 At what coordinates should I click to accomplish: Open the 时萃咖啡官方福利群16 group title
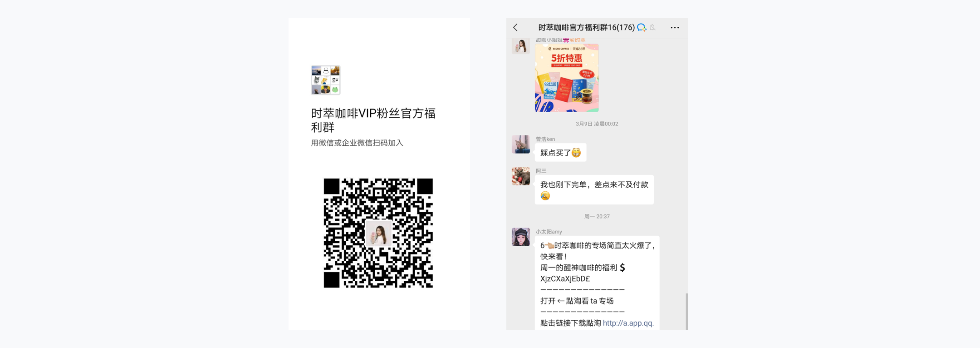coord(586,28)
